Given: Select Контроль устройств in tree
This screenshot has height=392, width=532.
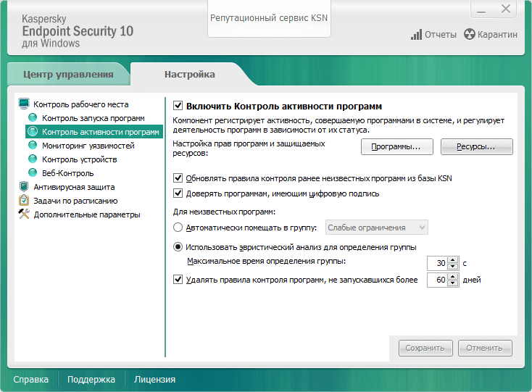Looking at the screenshot, I should click(80, 159).
